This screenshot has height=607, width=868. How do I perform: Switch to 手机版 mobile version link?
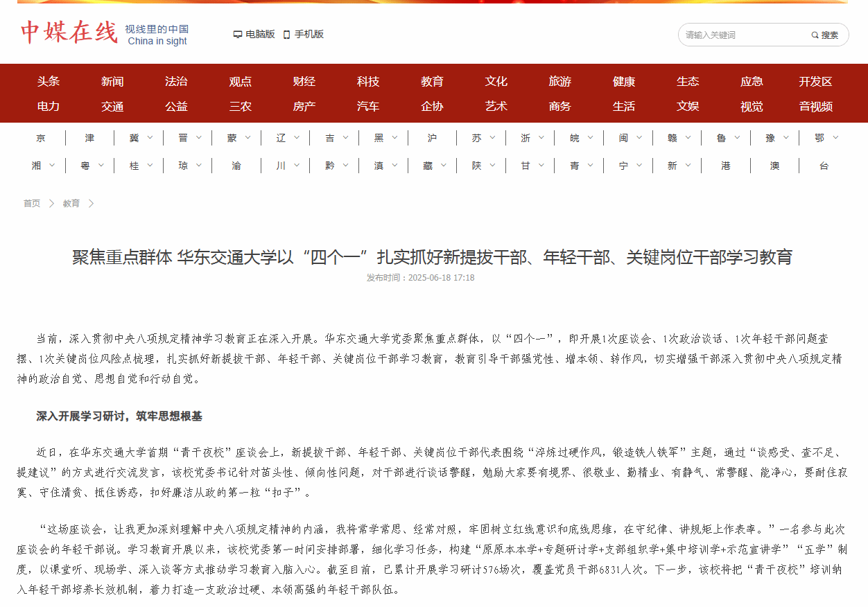[x=309, y=35]
